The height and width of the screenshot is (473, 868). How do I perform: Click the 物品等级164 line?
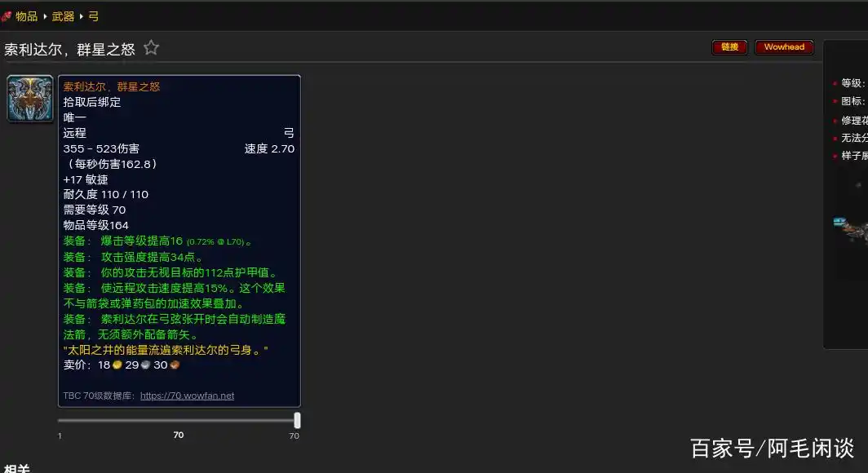coord(95,226)
